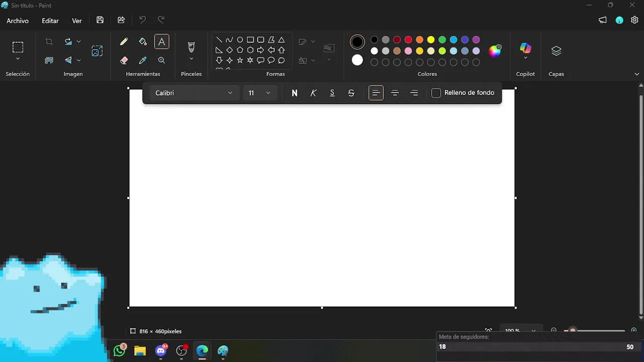This screenshot has height=362, width=644.
Task: Expand the Copilot dropdown chevron
Action: click(x=525, y=58)
